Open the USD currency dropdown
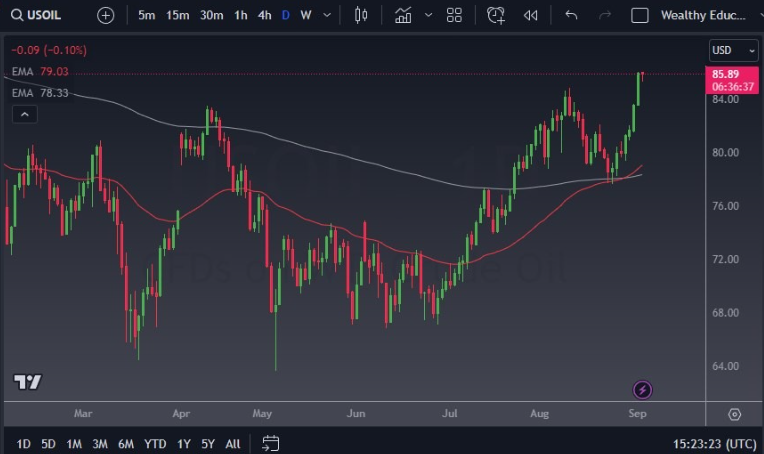This screenshot has width=764, height=454. pyautogui.click(x=733, y=50)
